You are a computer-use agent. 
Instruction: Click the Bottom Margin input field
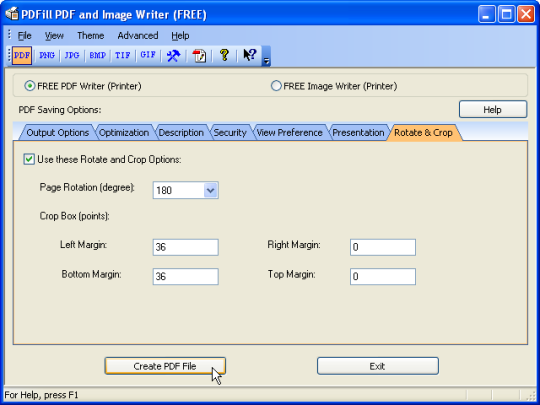(186, 277)
